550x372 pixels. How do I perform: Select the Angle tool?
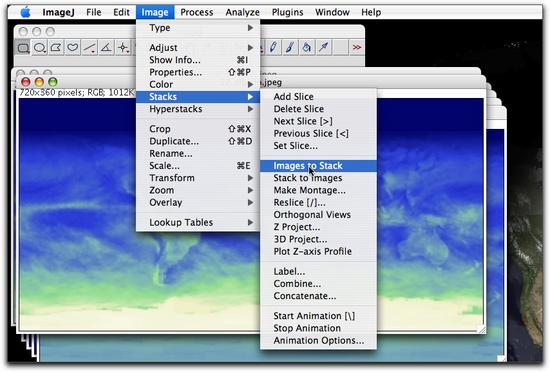(106, 47)
